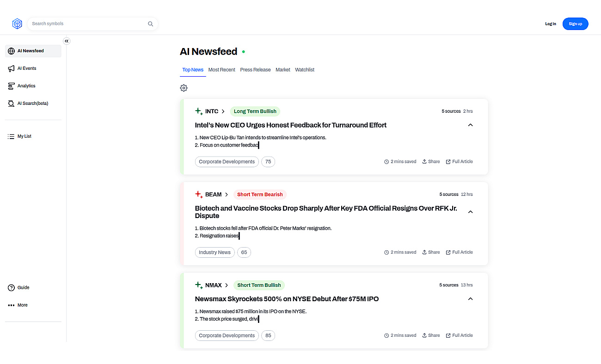The height and width of the screenshot is (364, 601).
Task: Collapse the sidebar with double-chevron icon
Action: pos(67,41)
